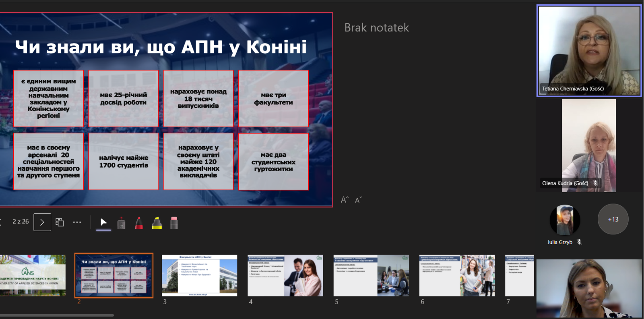The height and width of the screenshot is (319, 644).
Task: Increase the notes font size
Action: pyautogui.click(x=345, y=200)
